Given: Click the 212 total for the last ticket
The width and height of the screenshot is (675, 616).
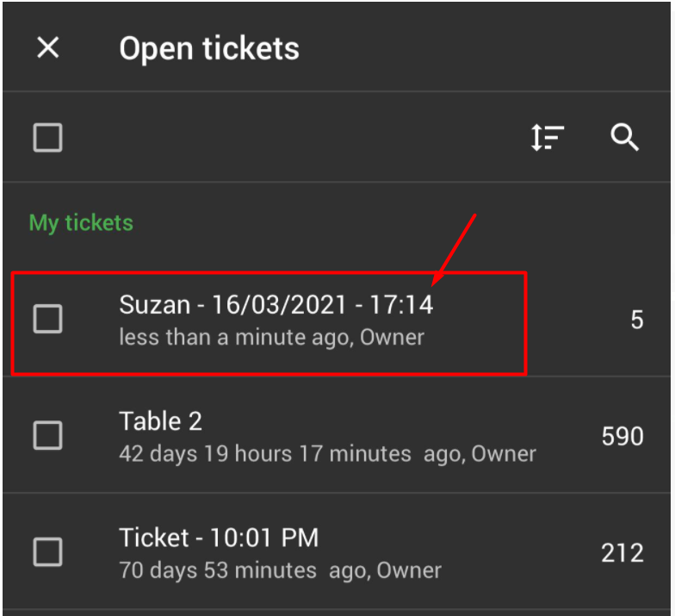Looking at the screenshot, I should [x=622, y=552].
